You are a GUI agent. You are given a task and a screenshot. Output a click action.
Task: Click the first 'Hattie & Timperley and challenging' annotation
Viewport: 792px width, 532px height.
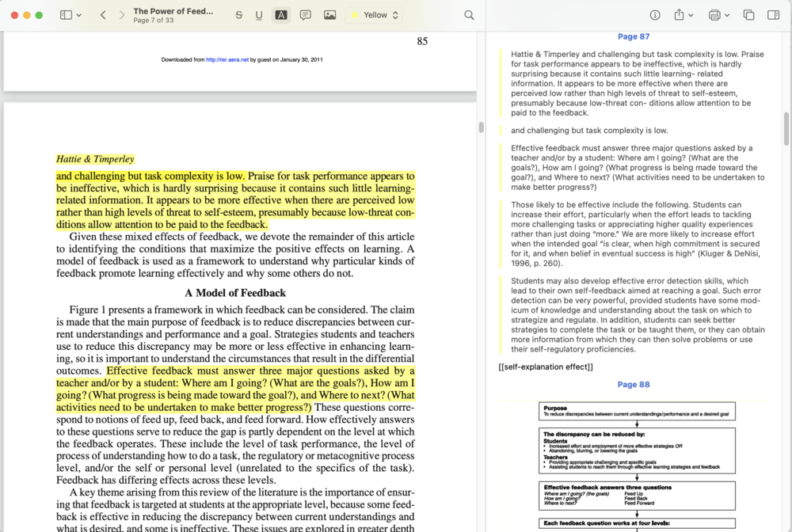638,83
